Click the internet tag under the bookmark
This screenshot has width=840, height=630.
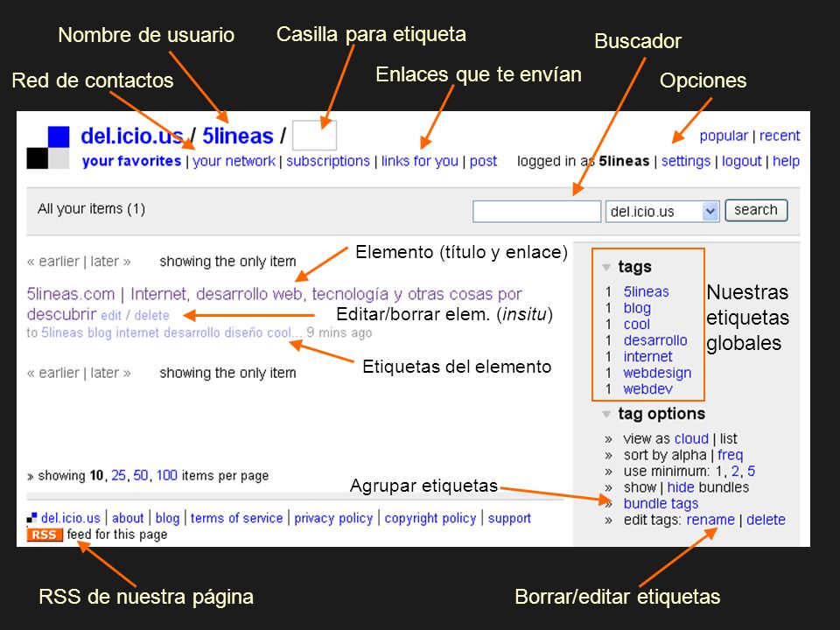coord(137,332)
